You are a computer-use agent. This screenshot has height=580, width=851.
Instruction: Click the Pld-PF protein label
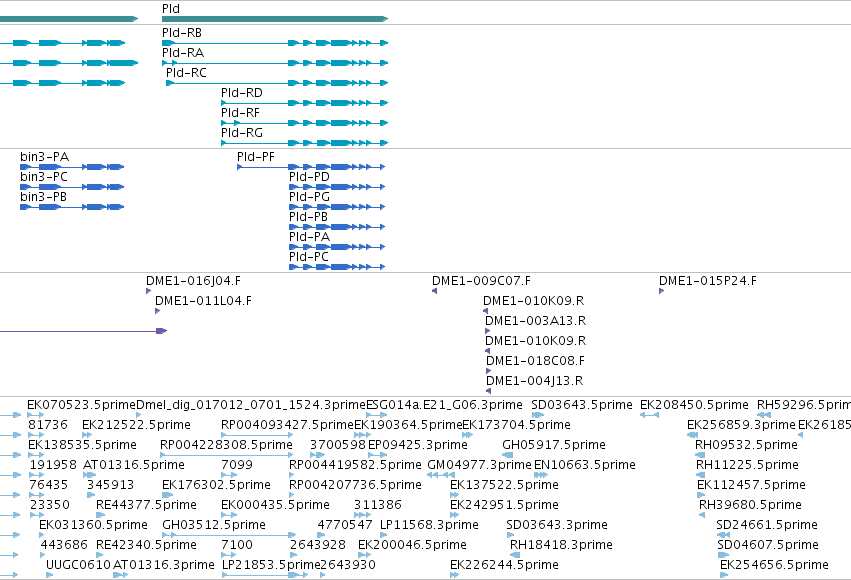(x=256, y=157)
